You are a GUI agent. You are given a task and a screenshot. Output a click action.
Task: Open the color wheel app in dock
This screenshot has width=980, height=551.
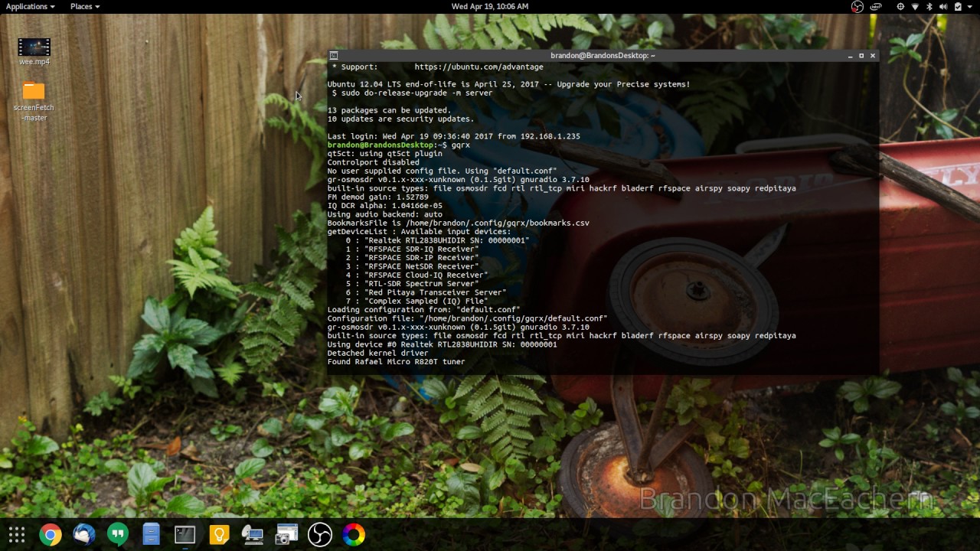click(x=354, y=535)
